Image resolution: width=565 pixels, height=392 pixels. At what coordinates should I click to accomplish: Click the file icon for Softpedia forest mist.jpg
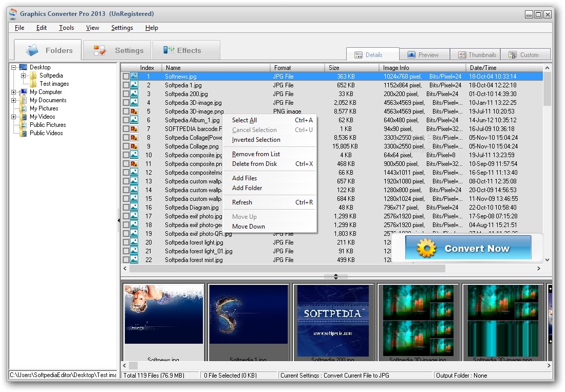[x=134, y=260]
